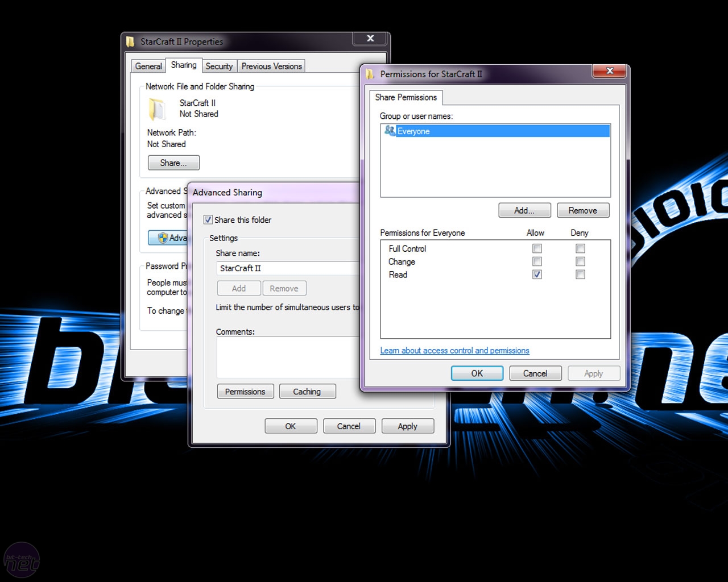The width and height of the screenshot is (728, 582).
Task: Click the Share name field StarCraft II
Action: [x=288, y=268]
